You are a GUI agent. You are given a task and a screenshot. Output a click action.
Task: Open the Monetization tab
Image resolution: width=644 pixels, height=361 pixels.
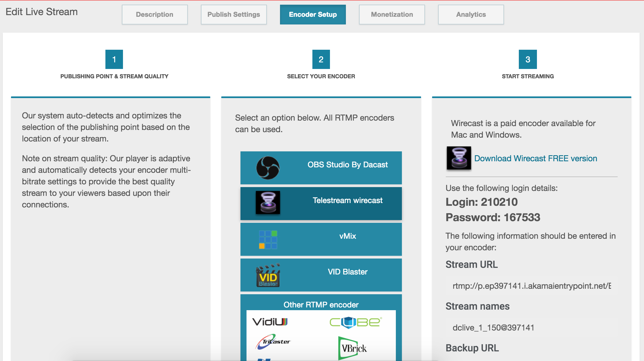point(391,15)
